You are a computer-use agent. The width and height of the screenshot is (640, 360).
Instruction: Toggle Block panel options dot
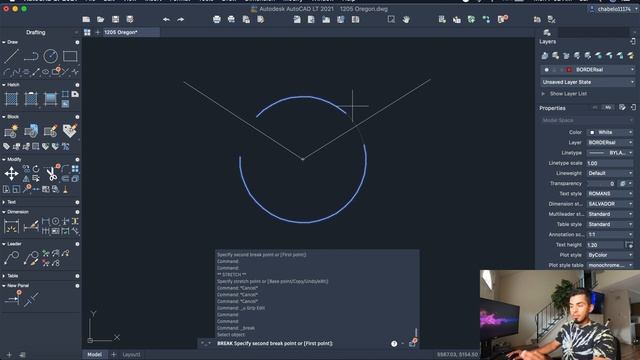77,117
